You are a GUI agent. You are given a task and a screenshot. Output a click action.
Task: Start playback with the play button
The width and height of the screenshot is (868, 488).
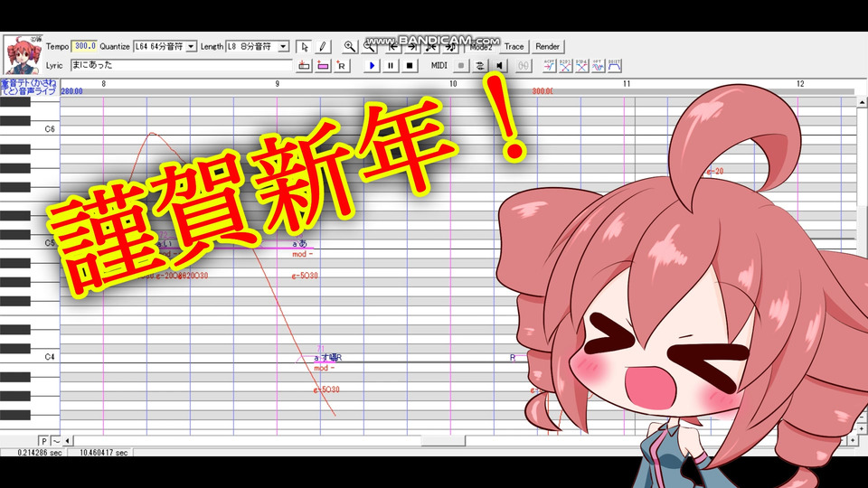pos(372,66)
